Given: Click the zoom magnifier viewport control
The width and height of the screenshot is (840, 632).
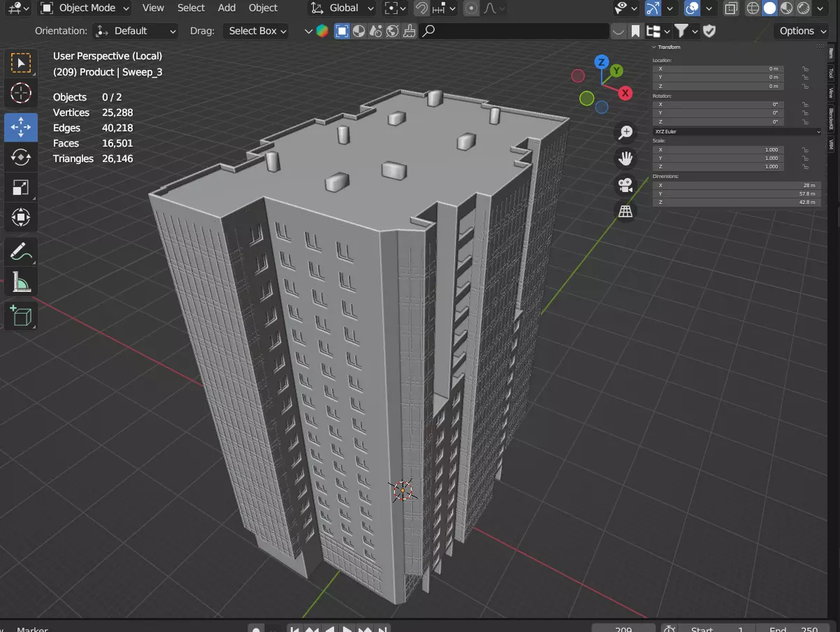Looking at the screenshot, I should pos(625,133).
